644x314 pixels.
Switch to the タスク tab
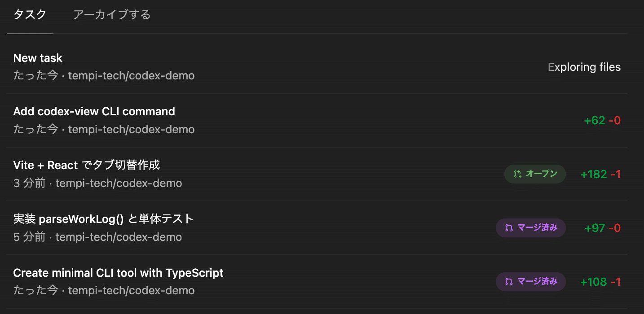[30, 15]
